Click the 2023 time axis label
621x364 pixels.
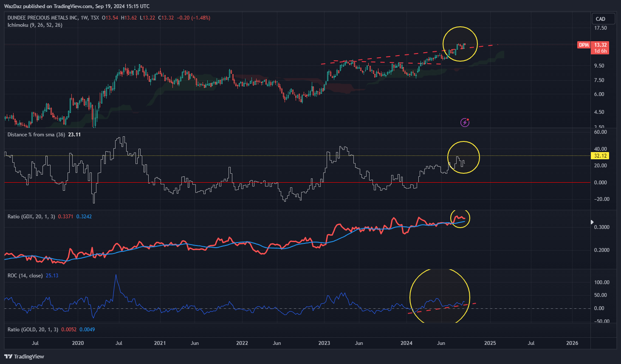(x=324, y=343)
